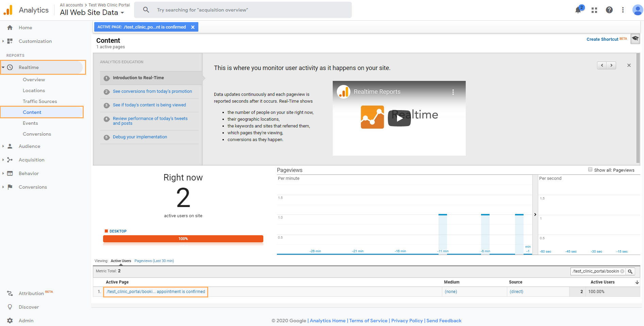Toggle the education graduation cap icon

click(x=635, y=39)
